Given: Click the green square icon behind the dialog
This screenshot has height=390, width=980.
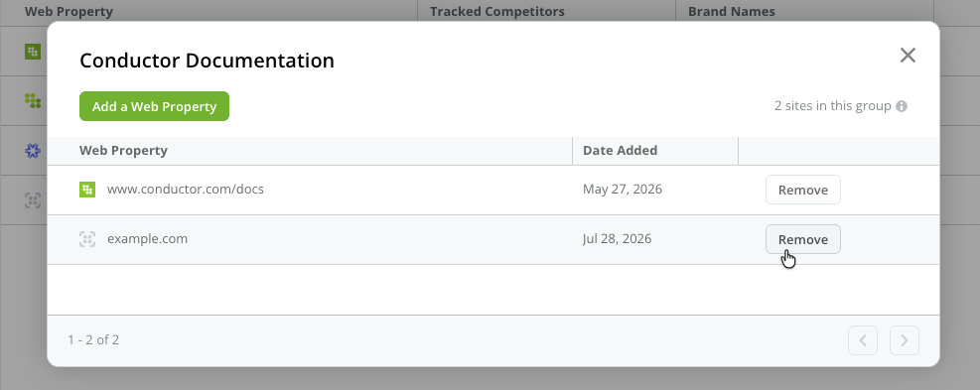Looking at the screenshot, I should [33, 52].
